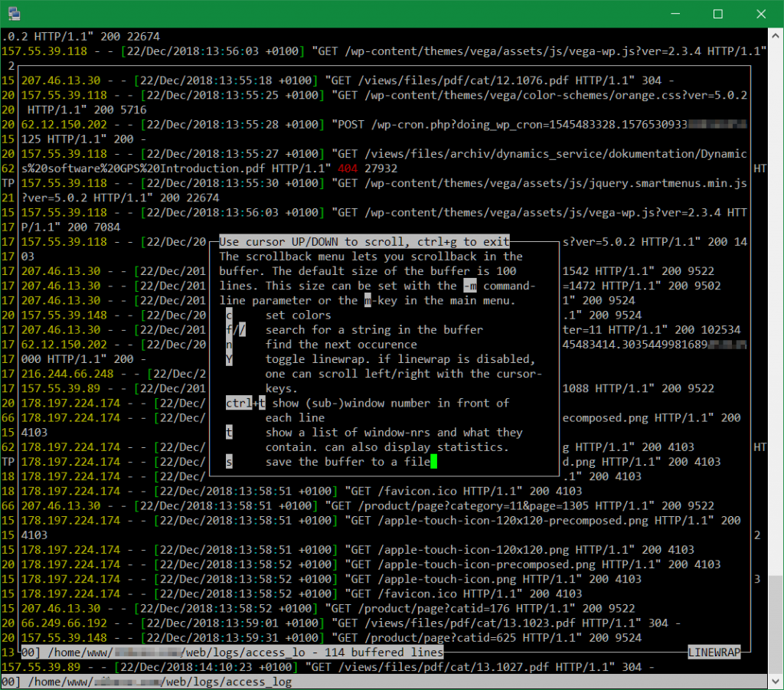Click the highlighted 's' save buffer key

pos(229,462)
